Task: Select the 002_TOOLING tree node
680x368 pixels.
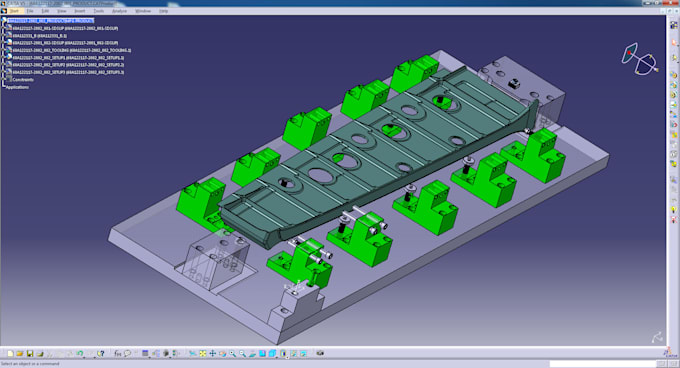Action: (72, 50)
